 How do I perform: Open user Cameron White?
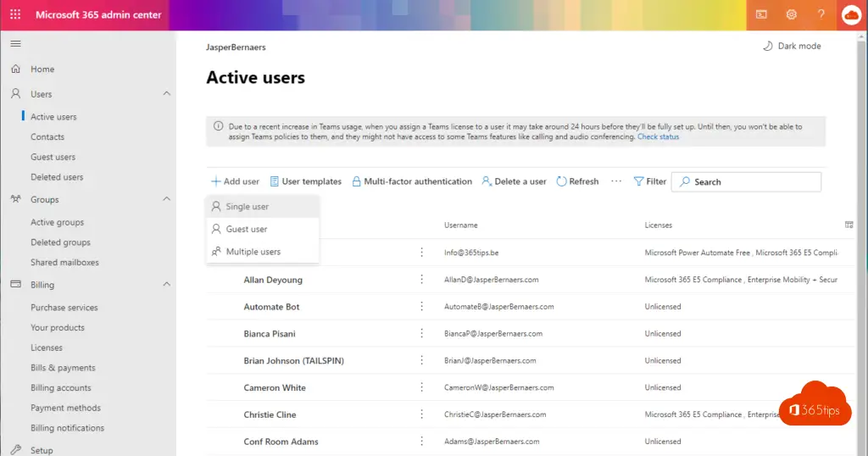[275, 387]
